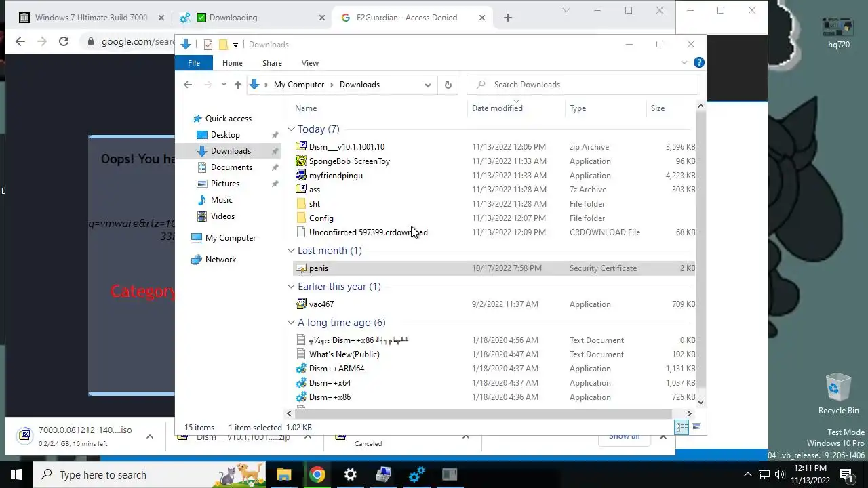Open the Recycle Bin on the desktop
This screenshot has width=868, height=488.
coord(839,394)
